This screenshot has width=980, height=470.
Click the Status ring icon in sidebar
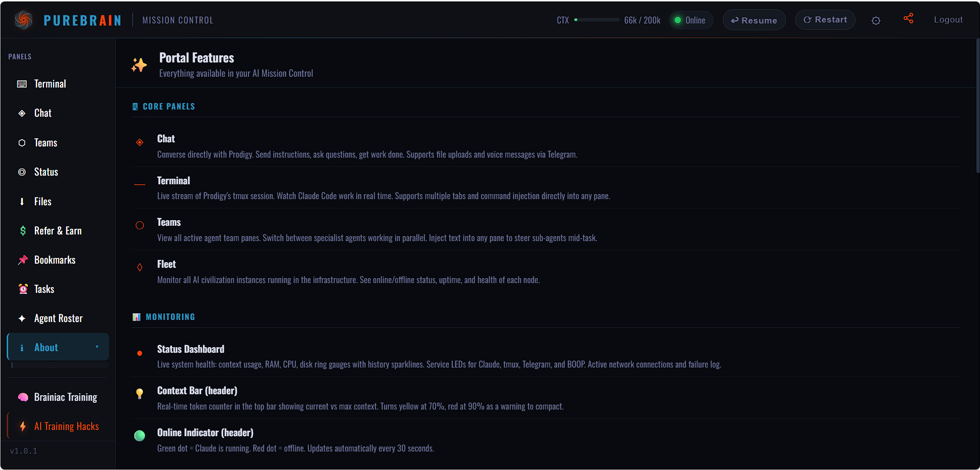(x=22, y=172)
